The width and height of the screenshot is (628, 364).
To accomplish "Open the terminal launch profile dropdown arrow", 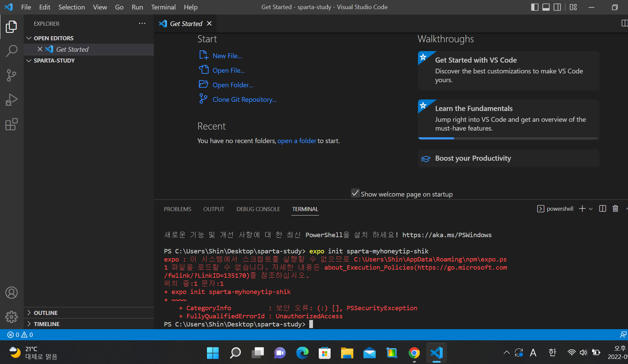I will [x=591, y=209].
